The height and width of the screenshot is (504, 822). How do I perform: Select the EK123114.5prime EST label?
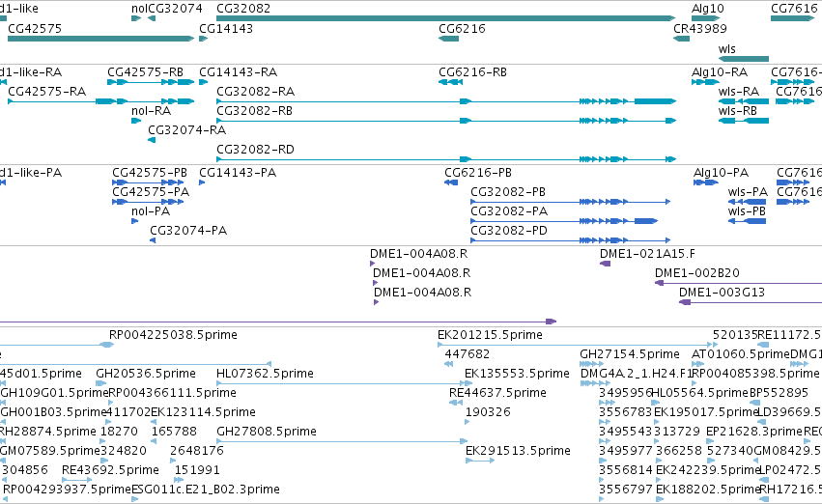(204, 413)
